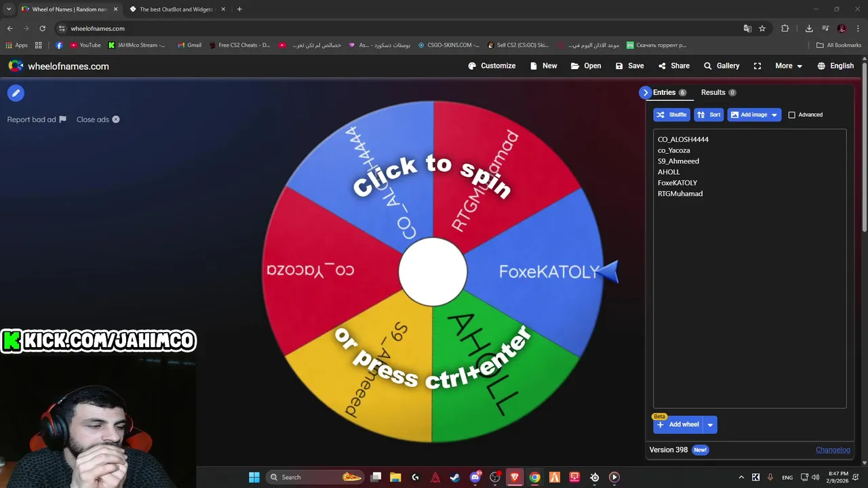The width and height of the screenshot is (868, 488).
Task: Open the More menu dropdown
Action: pos(789,66)
